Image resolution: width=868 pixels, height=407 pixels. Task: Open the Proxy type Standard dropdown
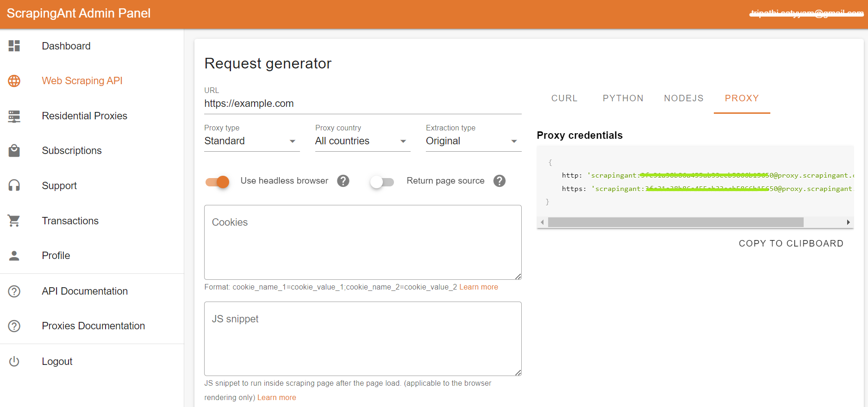click(252, 141)
